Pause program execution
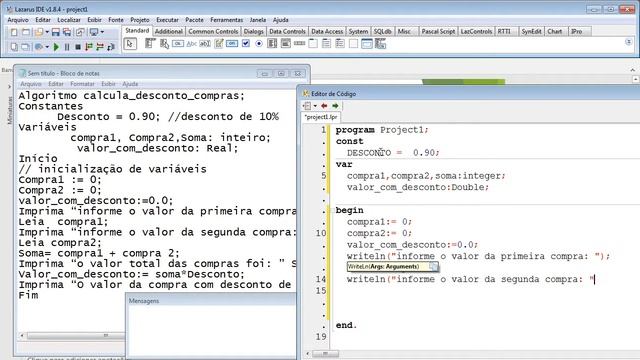This screenshot has height=360, width=640. (x=67, y=47)
